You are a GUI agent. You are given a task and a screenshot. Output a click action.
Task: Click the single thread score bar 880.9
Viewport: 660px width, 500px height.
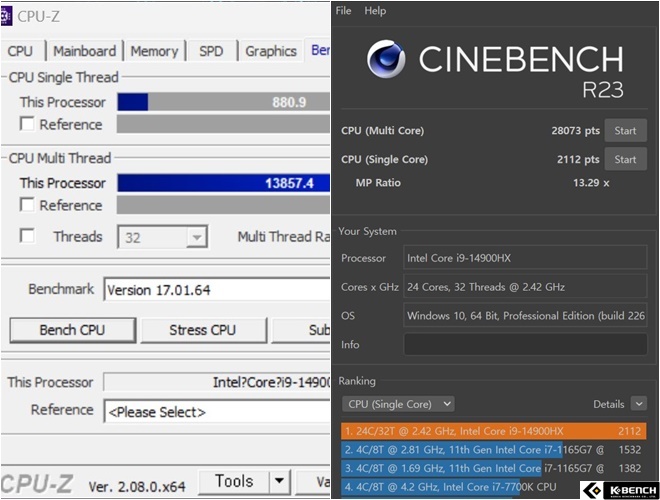click(224, 102)
